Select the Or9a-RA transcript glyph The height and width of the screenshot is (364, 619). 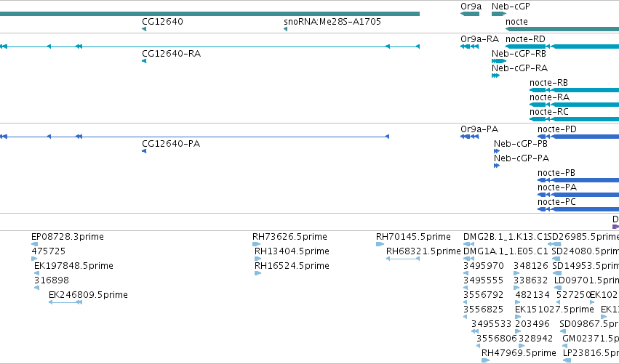(x=470, y=46)
